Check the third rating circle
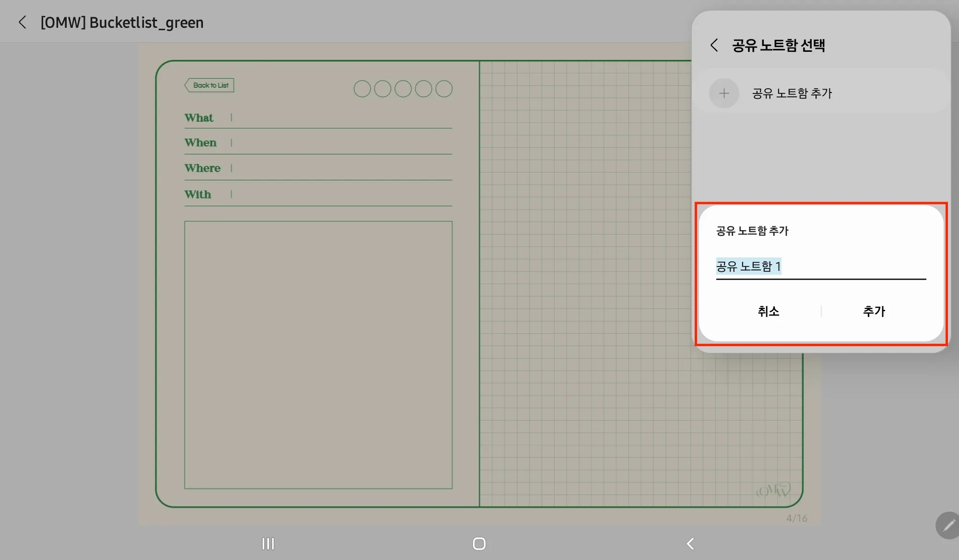This screenshot has height=560, width=959. coord(403,89)
